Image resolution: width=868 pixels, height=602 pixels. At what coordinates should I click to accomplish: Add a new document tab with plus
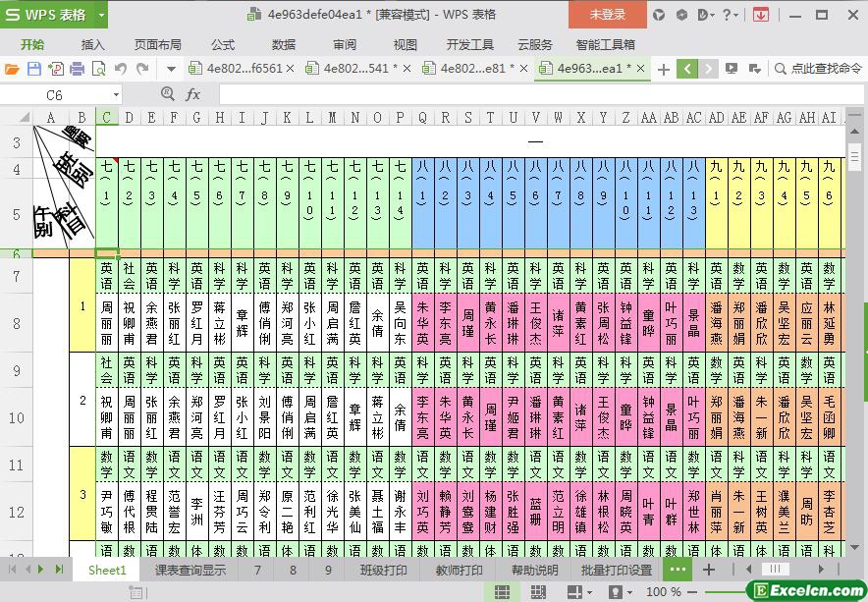[664, 69]
